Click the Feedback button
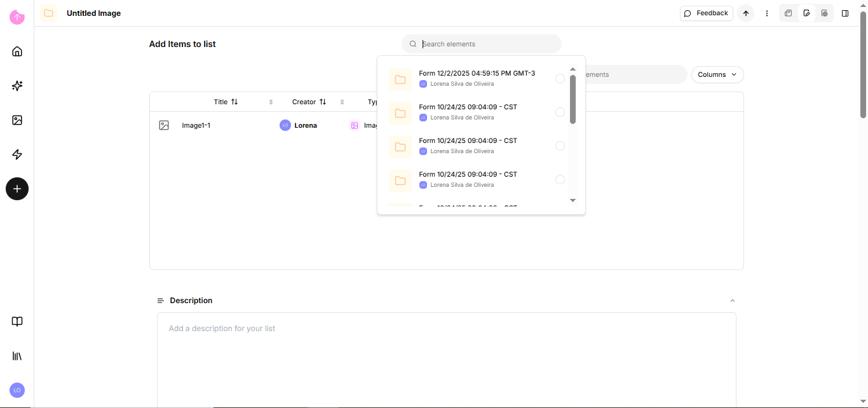The image size is (868, 408). (706, 13)
